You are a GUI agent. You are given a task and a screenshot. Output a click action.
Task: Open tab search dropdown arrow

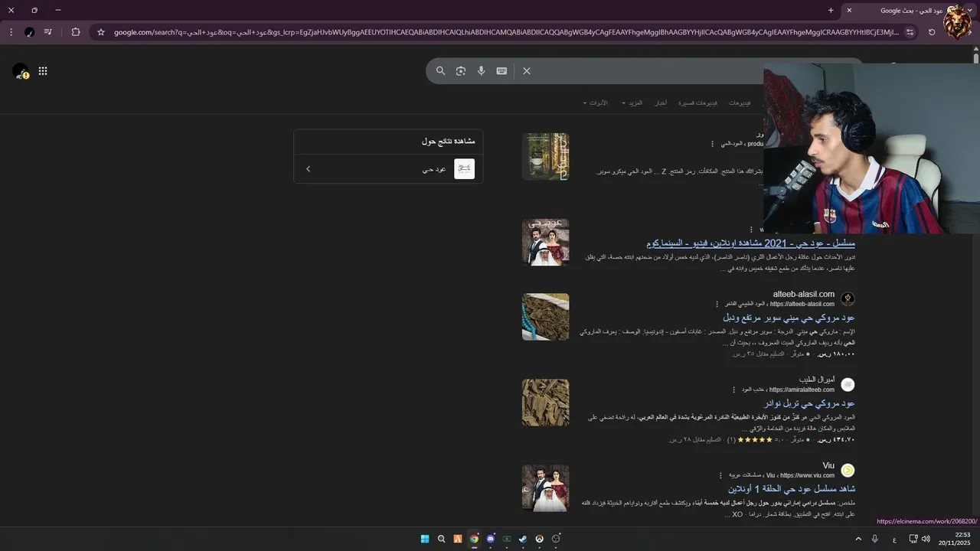970,10
